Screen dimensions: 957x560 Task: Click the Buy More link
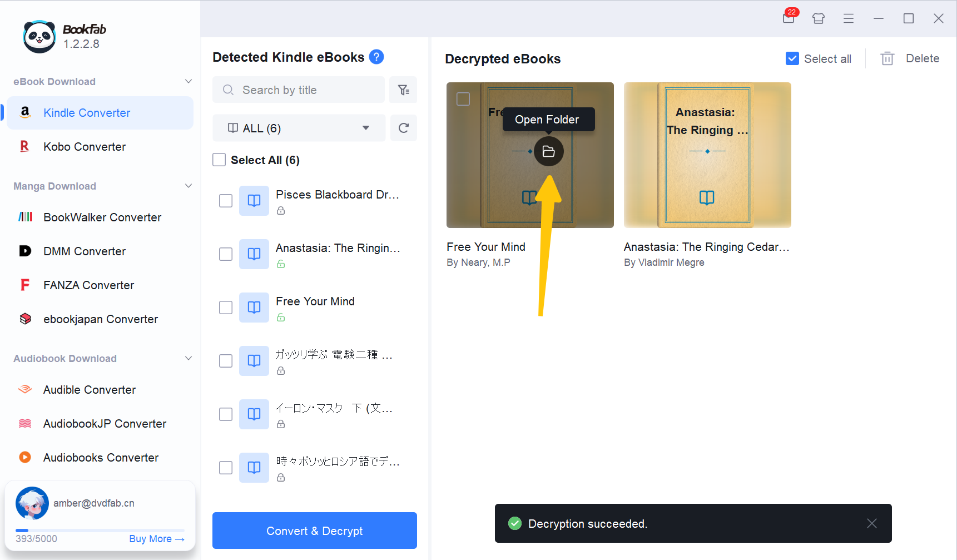click(157, 539)
